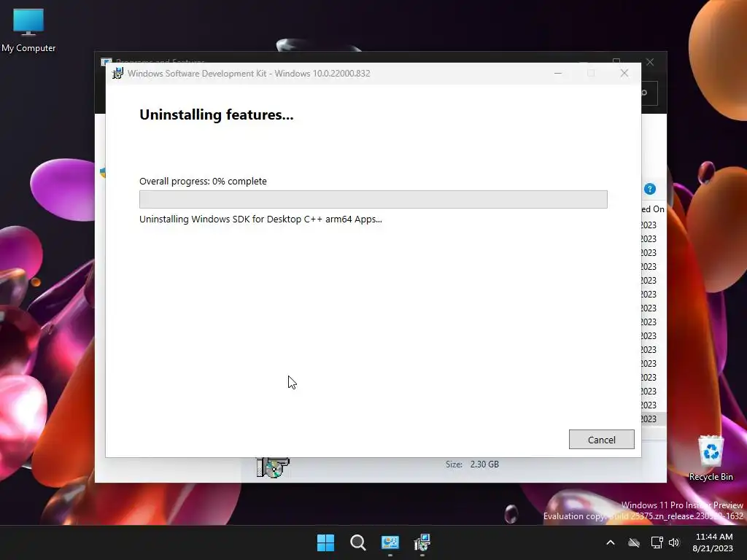Image resolution: width=747 pixels, height=560 pixels.
Task: Switch to Control Panel taskbar app
Action: pos(390,542)
